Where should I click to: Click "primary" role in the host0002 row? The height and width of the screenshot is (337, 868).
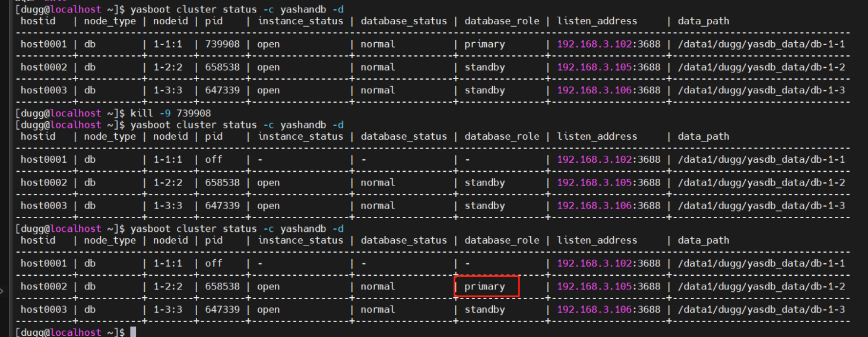pos(484,286)
